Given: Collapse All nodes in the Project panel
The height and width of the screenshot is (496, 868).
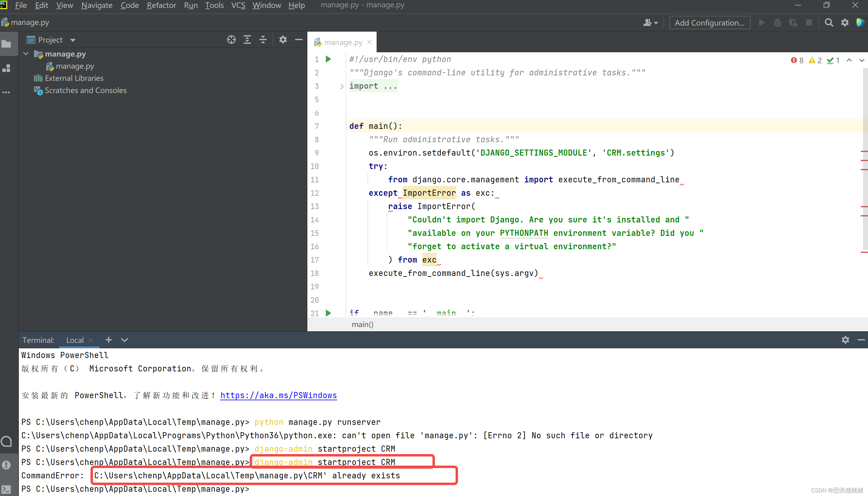Looking at the screenshot, I should [263, 40].
